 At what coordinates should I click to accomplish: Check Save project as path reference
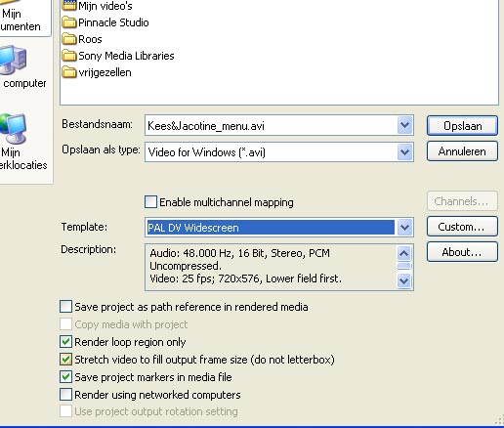click(x=65, y=307)
